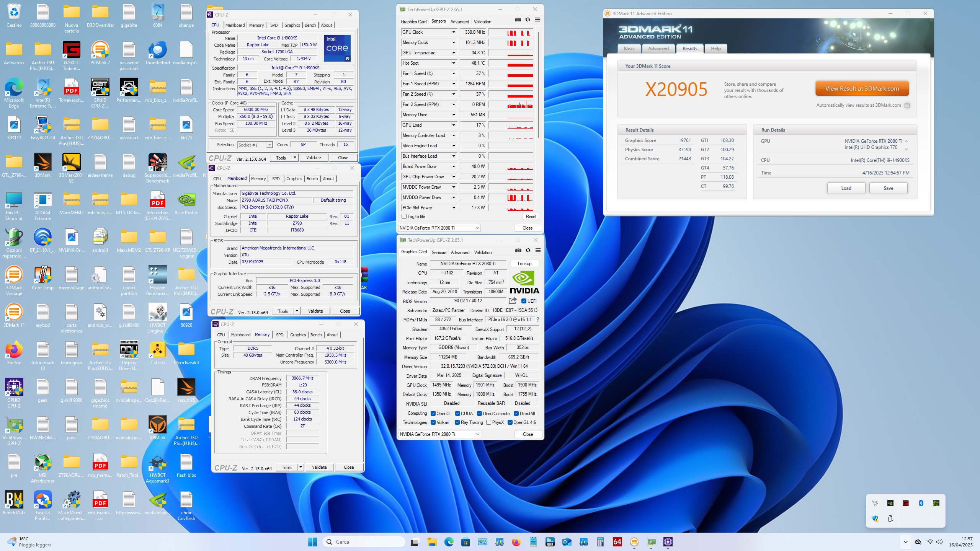Screen dimensions: 980x551
Task: Open Core Temp desktop icon
Action: point(42,279)
